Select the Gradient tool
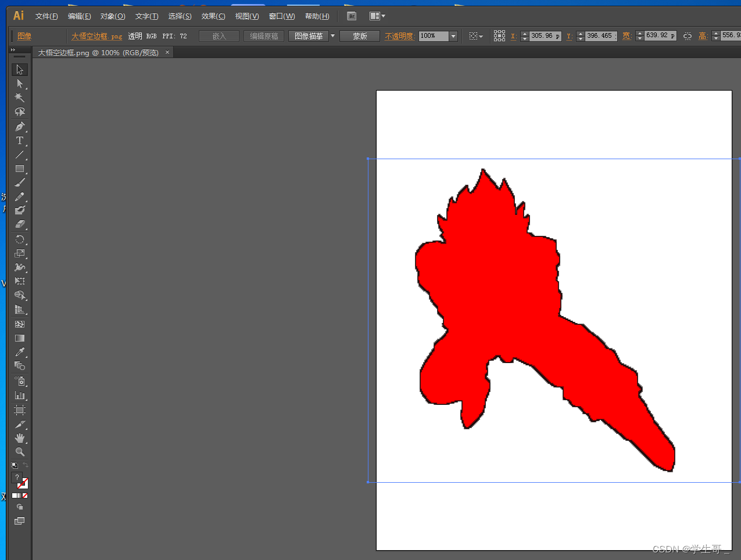 pyautogui.click(x=20, y=338)
